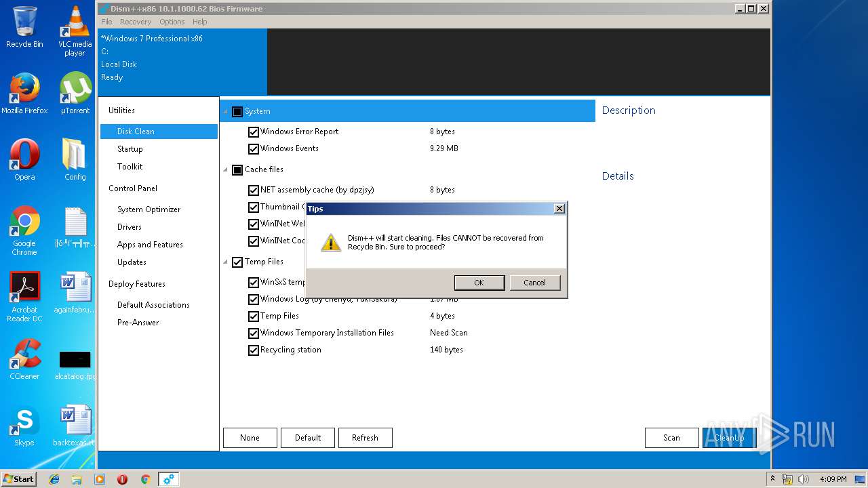
Task: Open Internet Explorer from the taskbar
Action: (x=54, y=479)
